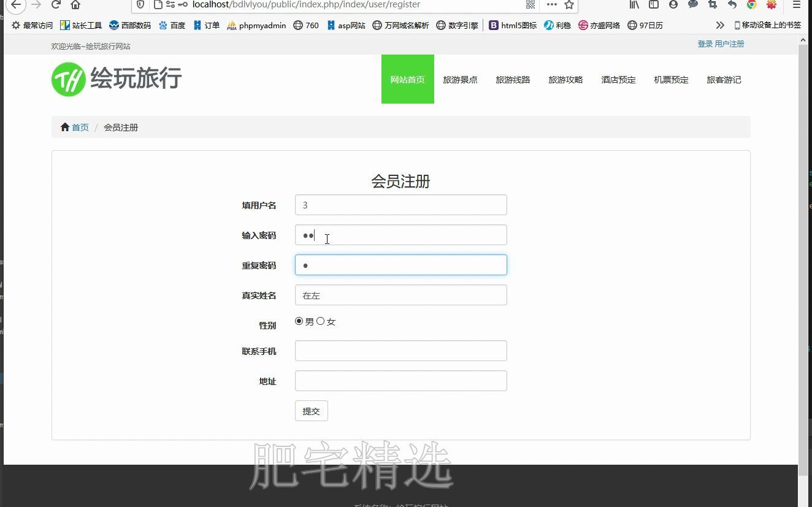Select the 旅客游记 nav item

(x=724, y=80)
